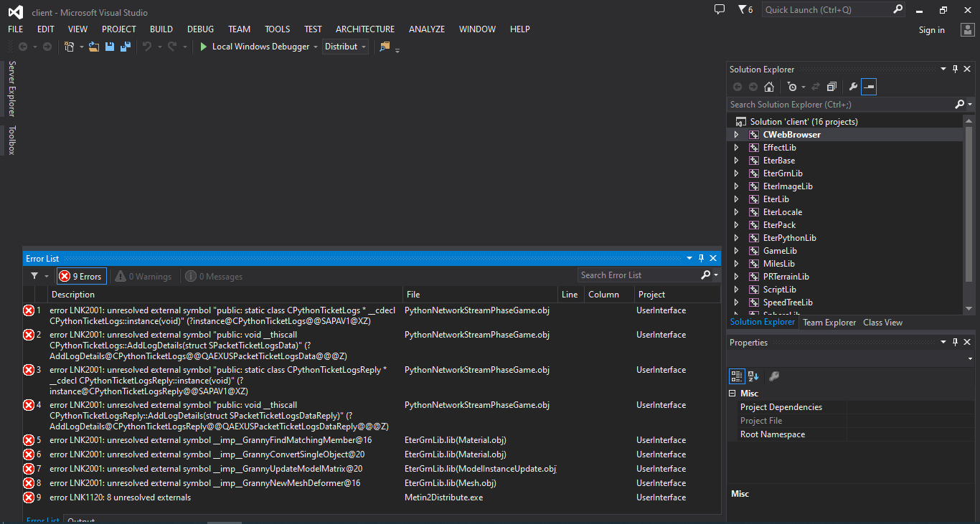
Task: Click the Pending Changes Filter clock icon
Action: point(792,87)
